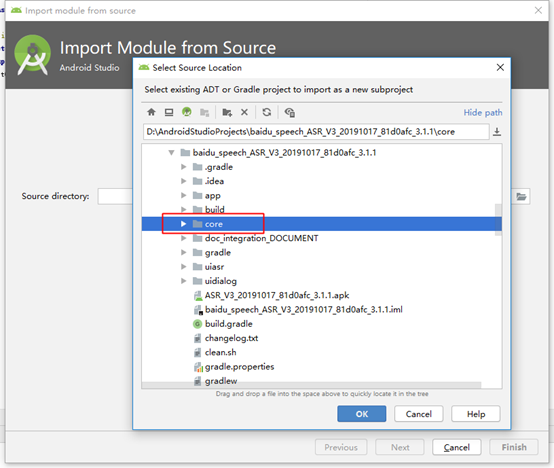Delete selected item icon in toolbar
Viewport: 554px width, 468px height.
point(244,112)
